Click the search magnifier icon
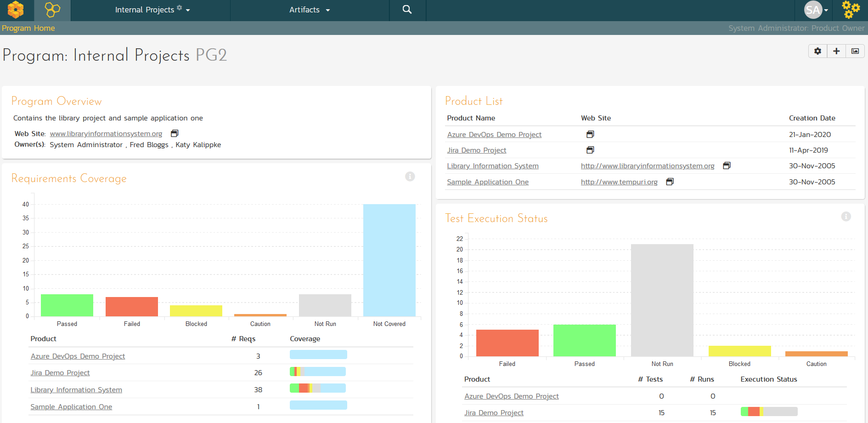Image resolution: width=868 pixels, height=423 pixels. [407, 10]
